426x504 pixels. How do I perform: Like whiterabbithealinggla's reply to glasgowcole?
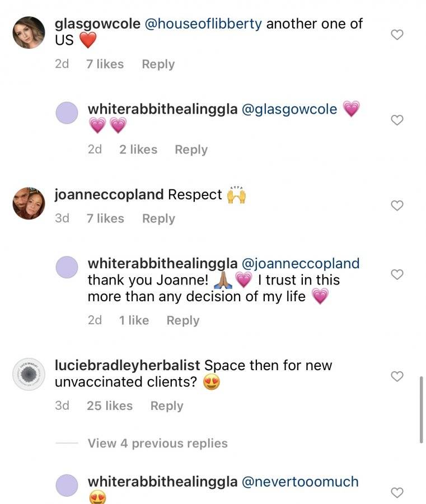point(397,120)
